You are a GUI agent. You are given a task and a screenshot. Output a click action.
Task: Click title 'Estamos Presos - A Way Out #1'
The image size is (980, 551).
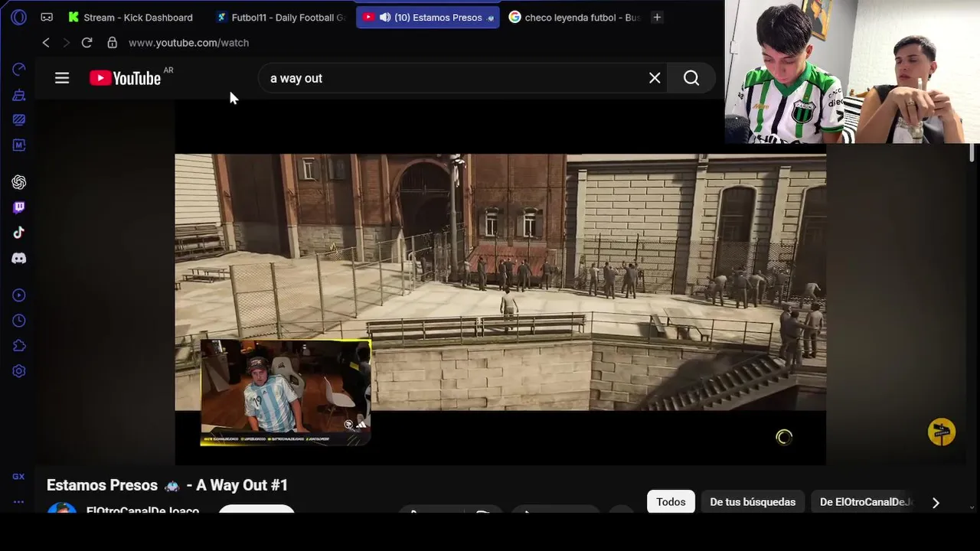coord(167,485)
